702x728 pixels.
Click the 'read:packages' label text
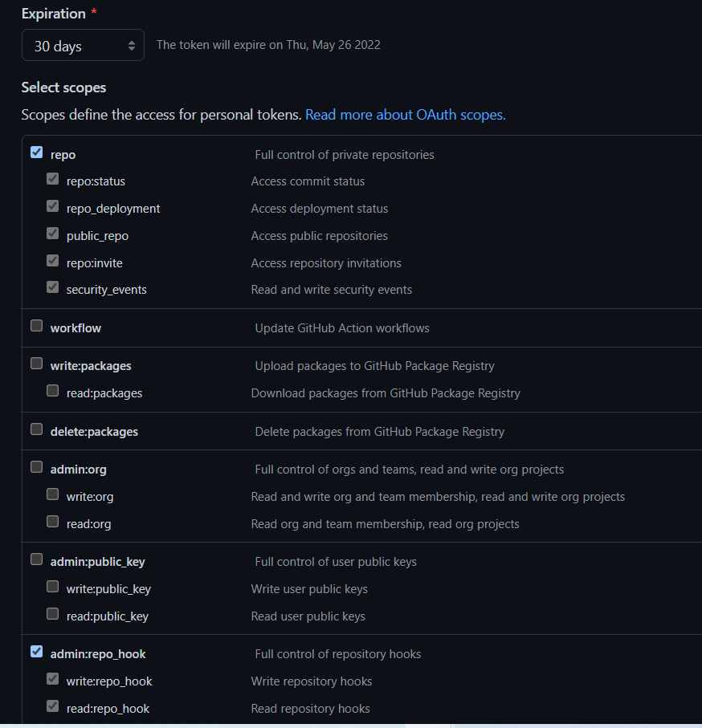[104, 393]
